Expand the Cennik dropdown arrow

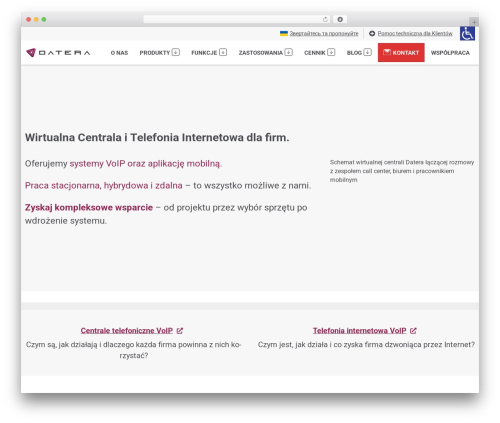(x=331, y=52)
